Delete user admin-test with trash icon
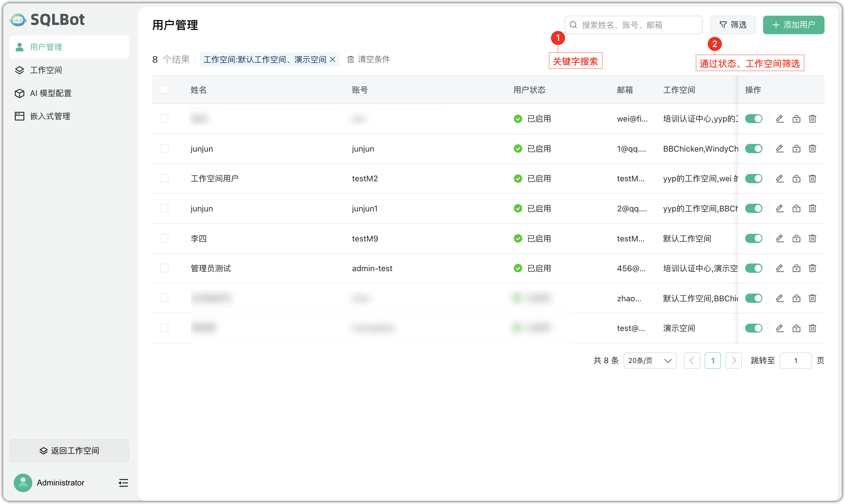The width and height of the screenshot is (845, 504). pyautogui.click(x=812, y=268)
